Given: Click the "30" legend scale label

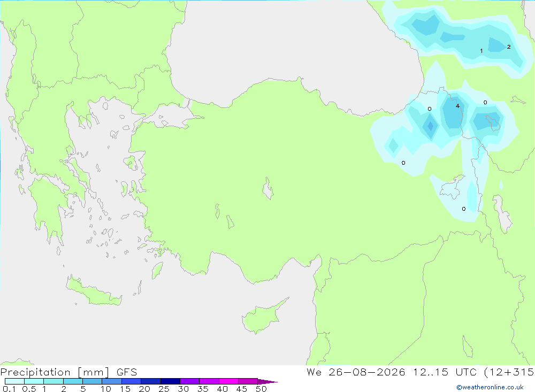Looking at the screenshot, I should (183, 389).
